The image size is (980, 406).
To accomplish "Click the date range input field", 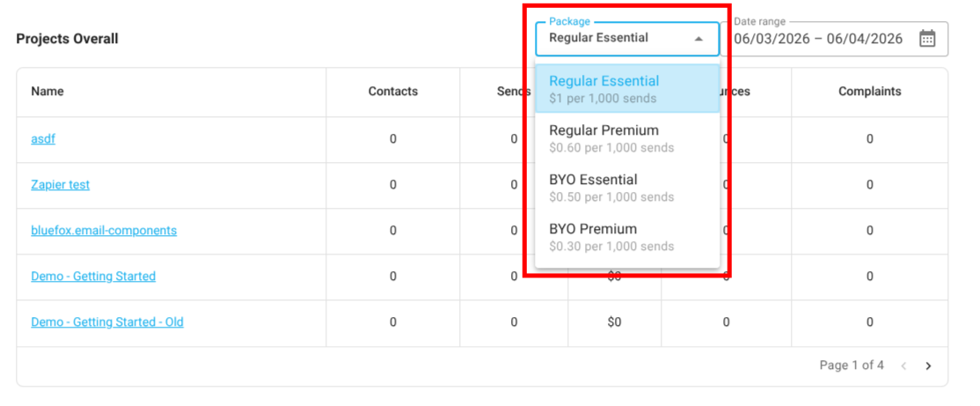I will (818, 39).
